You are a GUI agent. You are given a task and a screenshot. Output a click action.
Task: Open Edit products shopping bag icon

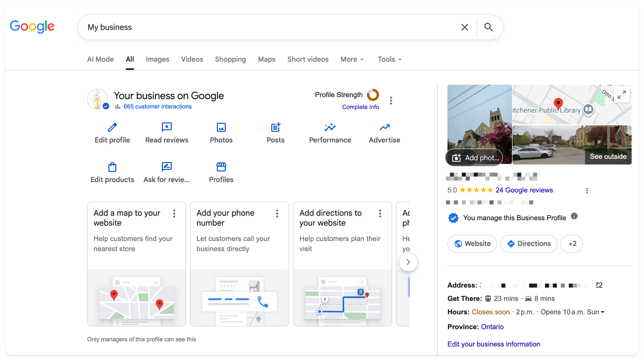[112, 167]
